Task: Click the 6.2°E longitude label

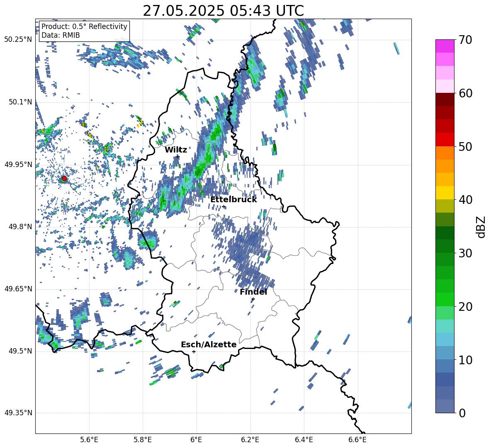Action: tap(250, 440)
